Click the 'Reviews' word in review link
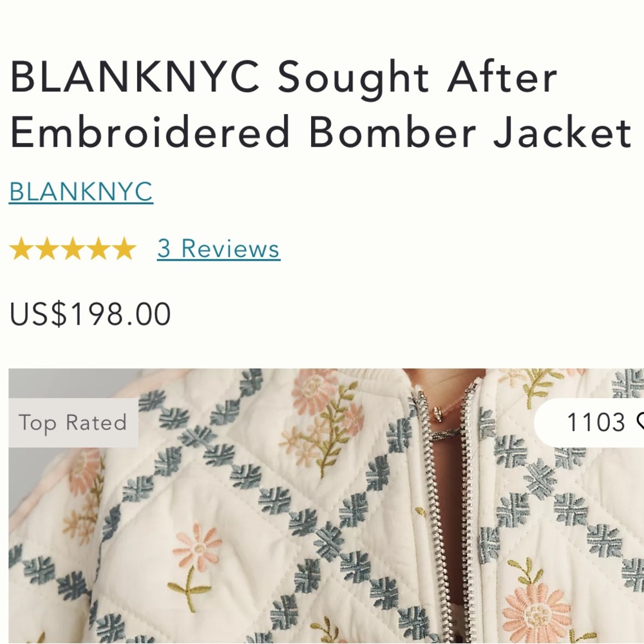This screenshot has width=644, height=644. coord(231,249)
